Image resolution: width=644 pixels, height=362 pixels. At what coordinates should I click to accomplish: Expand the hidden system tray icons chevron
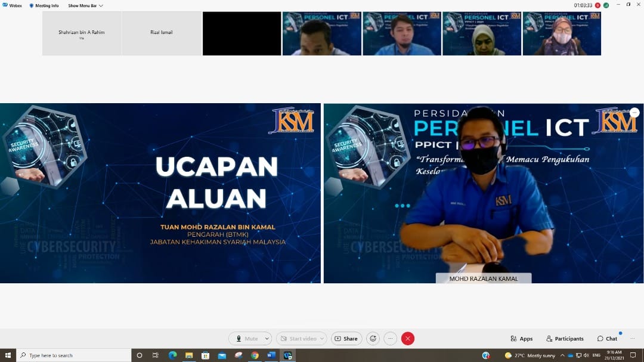(562, 355)
